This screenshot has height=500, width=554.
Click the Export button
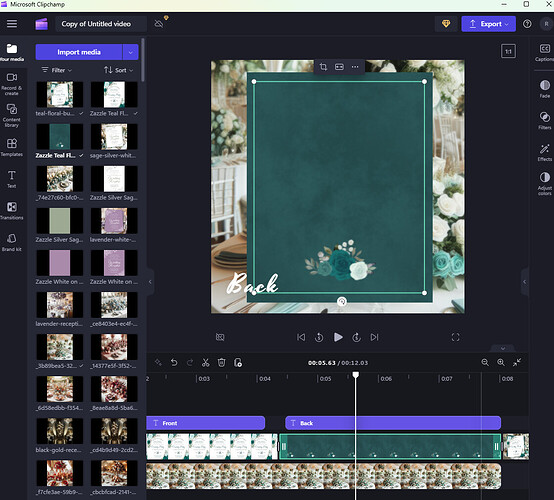488,24
